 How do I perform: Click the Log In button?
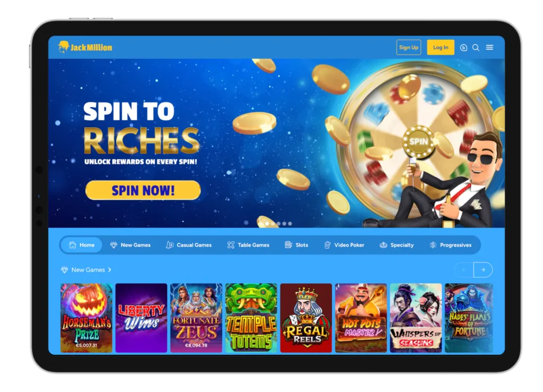pyautogui.click(x=441, y=47)
